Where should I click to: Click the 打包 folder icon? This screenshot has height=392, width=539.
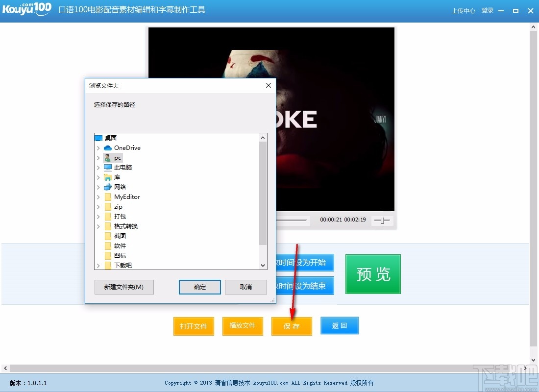click(108, 217)
